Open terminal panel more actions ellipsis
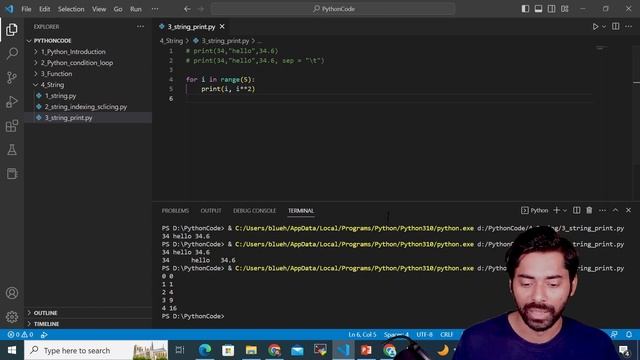This screenshot has height=360, width=640. 602,210
